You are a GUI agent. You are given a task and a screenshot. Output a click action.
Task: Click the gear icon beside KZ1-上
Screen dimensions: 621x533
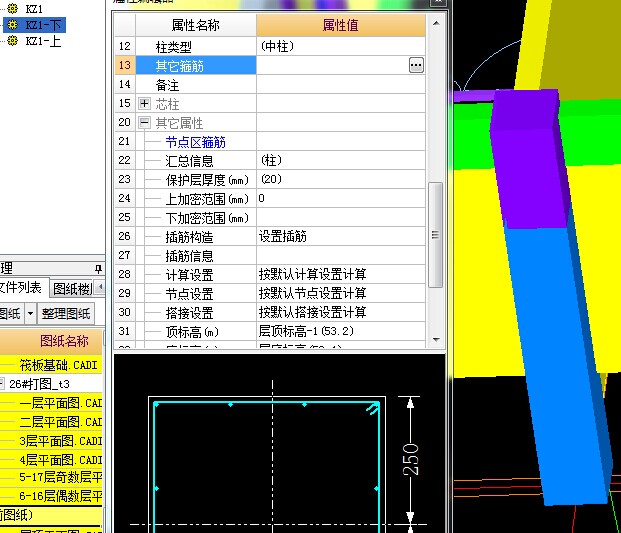(13, 40)
